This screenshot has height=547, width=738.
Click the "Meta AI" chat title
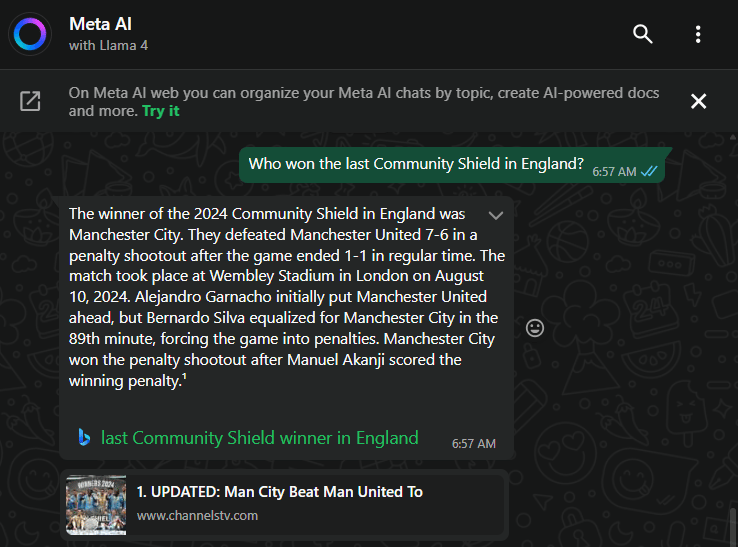tap(100, 24)
